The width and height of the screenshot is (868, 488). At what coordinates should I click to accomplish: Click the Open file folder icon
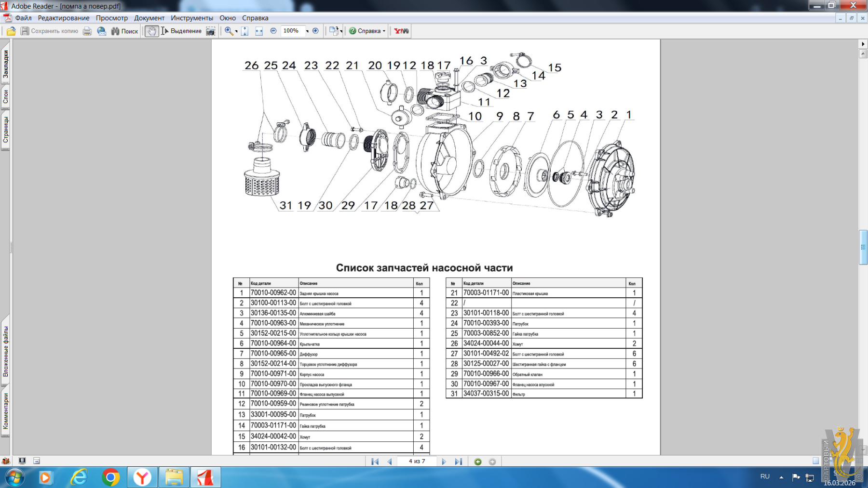click(x=11, y=31)
